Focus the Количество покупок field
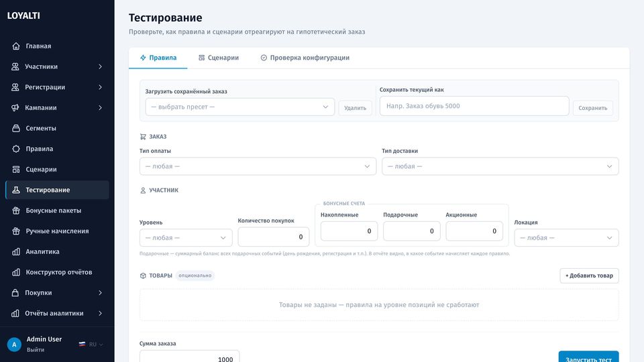The height and width of the screenshot is (362, 644). point(274,237)
